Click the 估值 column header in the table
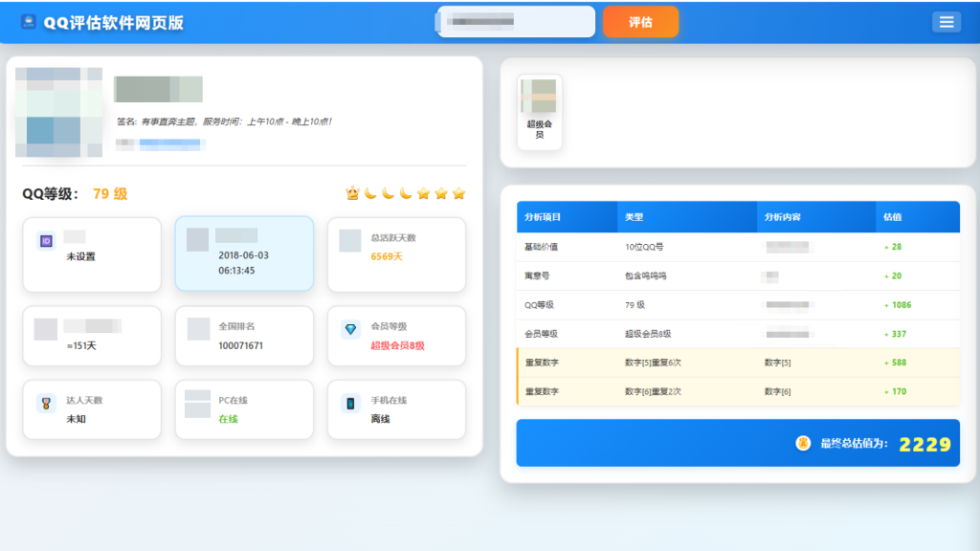The height and width of the screenshot is (551, 980). [890, 217]
